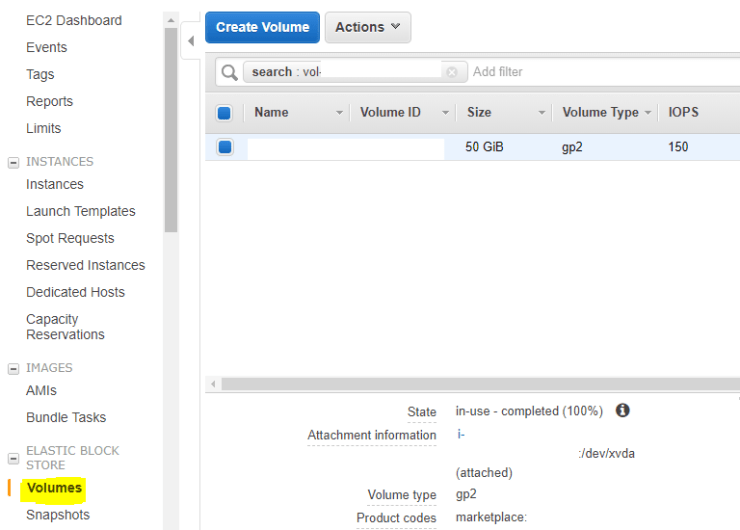Open the Volume ID column sort arrow

tap(445, 113)
